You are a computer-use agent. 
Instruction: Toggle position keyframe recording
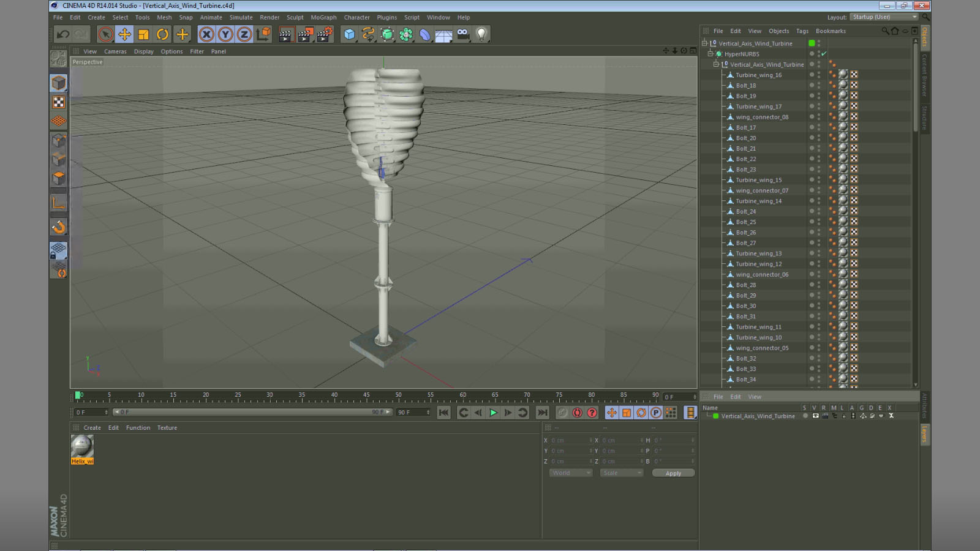[x=611, y=413]
